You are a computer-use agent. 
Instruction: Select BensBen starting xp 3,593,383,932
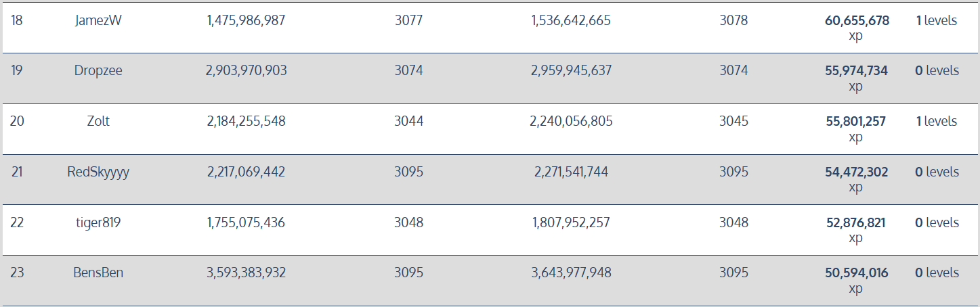pos(246,273)
